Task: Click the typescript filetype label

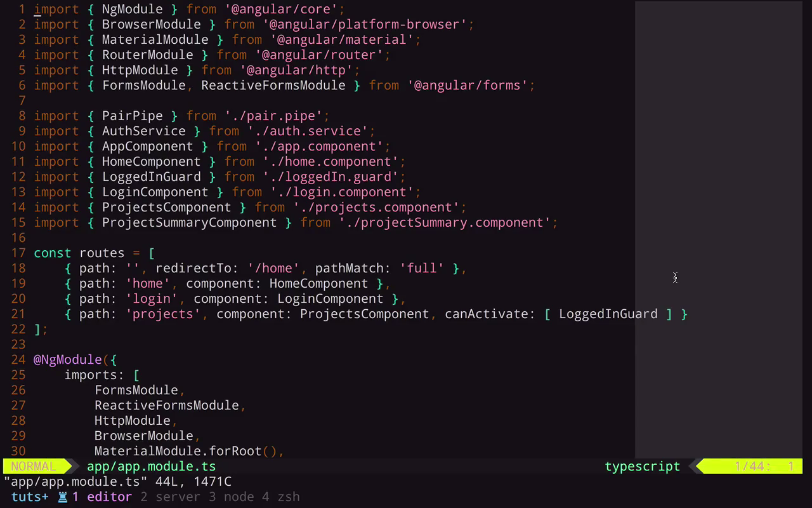Action: click(x=643, y=466)
